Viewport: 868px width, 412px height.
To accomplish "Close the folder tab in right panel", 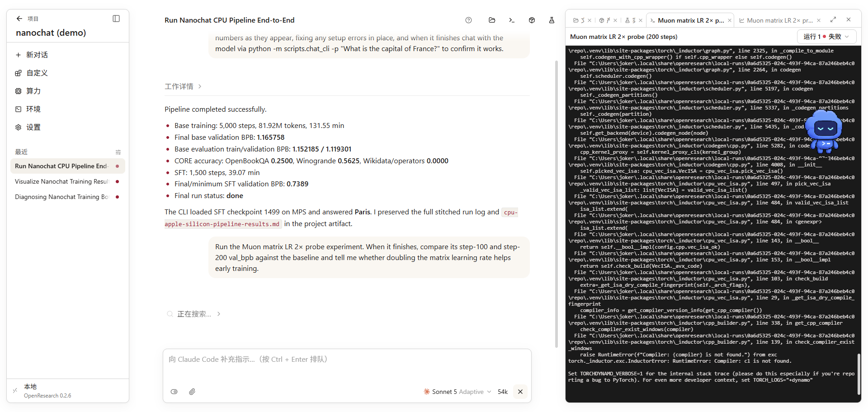I will pos(590,20).
